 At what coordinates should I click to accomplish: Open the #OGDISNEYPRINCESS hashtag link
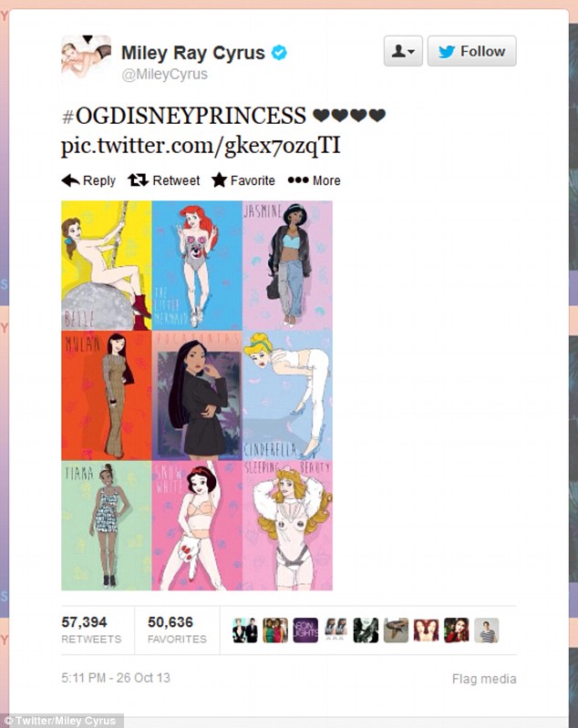pos(184,116)
